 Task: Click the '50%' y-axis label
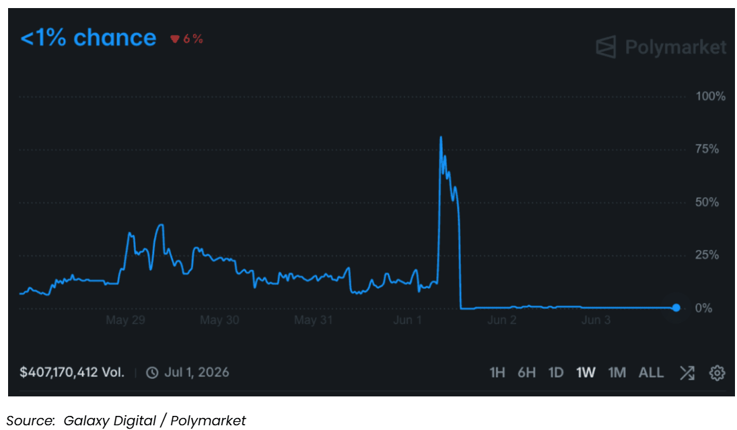pyautogui.click(x=707, y=203)
